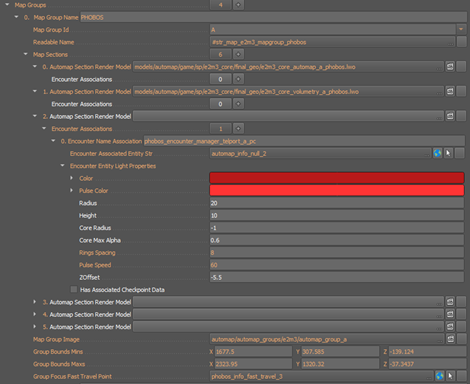Click resize icon for section 2 Encounter Associations
The width and height of the screenshot is (470, 384).
pos(238,128)
